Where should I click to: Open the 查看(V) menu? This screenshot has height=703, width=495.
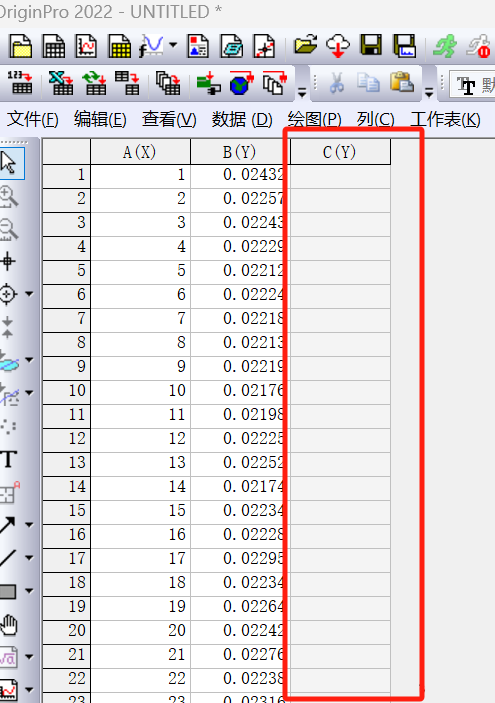[x=169, y=120]
